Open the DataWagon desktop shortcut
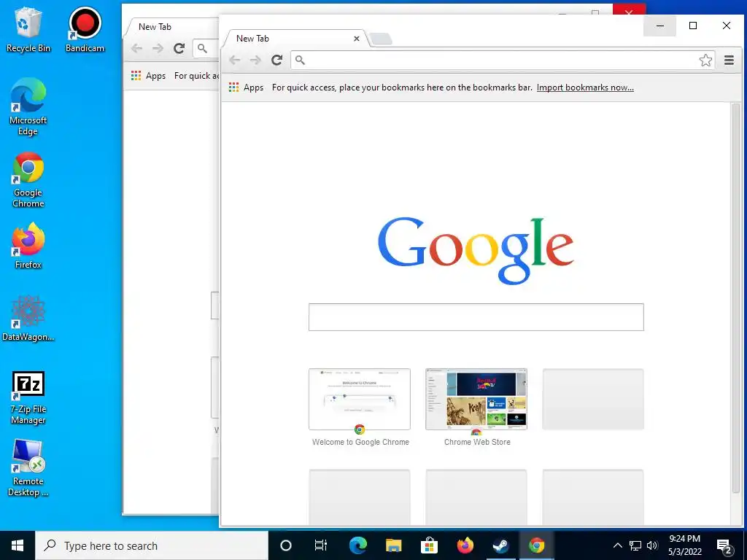This screenshot has width=747, height=560. pyautogui.click(x=28, y=318)
